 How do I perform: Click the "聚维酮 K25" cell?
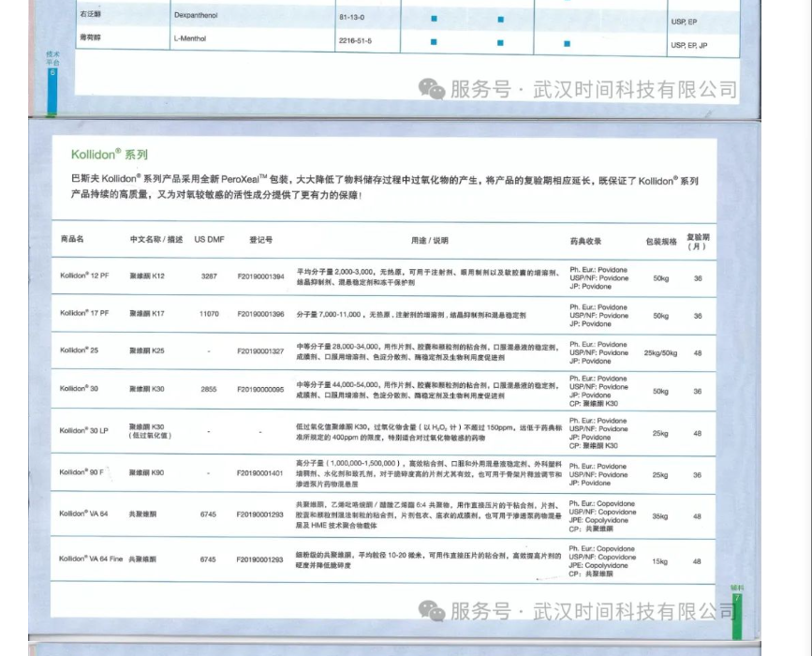(x=147, y=350)
